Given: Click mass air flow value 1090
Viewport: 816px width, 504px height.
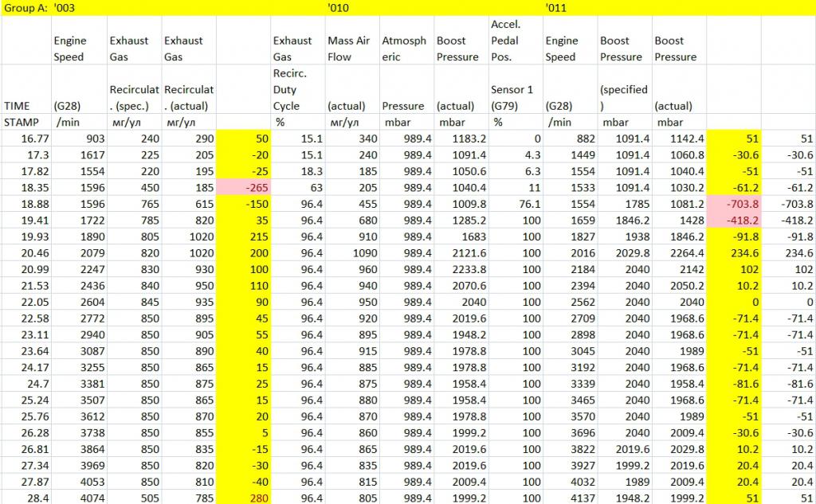Looking at the screenshot, I should click(x=352, y=252).
